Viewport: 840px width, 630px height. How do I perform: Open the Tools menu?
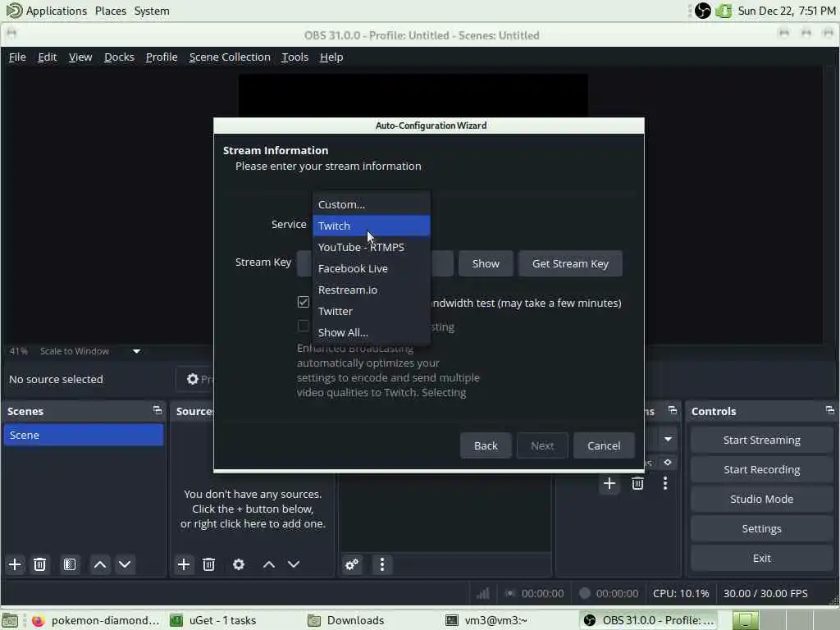click(294, 57)
